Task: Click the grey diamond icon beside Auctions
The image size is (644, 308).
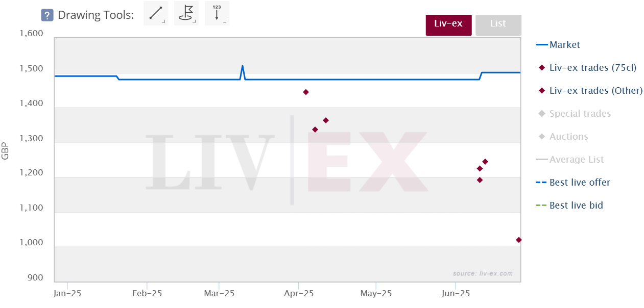Action: point(542,137)
